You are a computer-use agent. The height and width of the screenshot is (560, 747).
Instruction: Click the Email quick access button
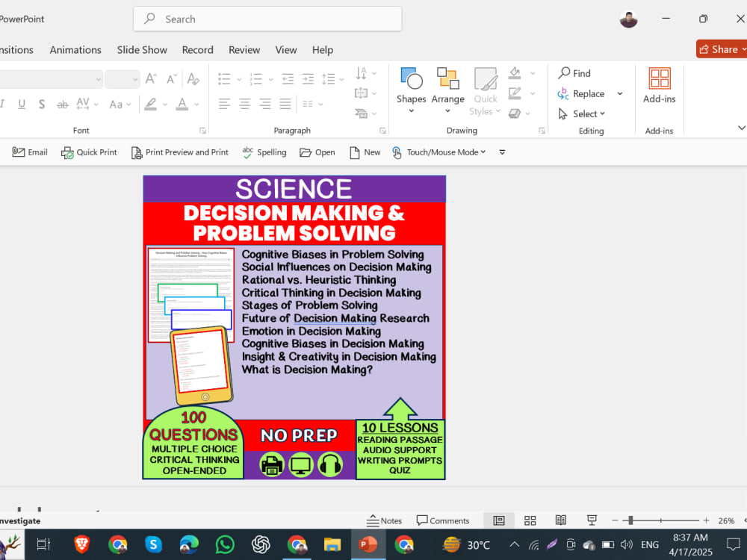click(x=30, y=152)
